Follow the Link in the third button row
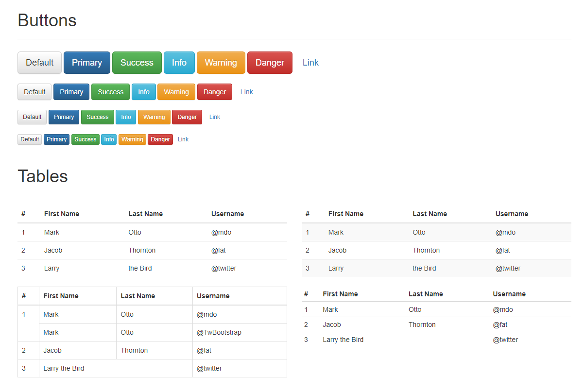This screenshot has height=392, width=584. coord(215,117)
